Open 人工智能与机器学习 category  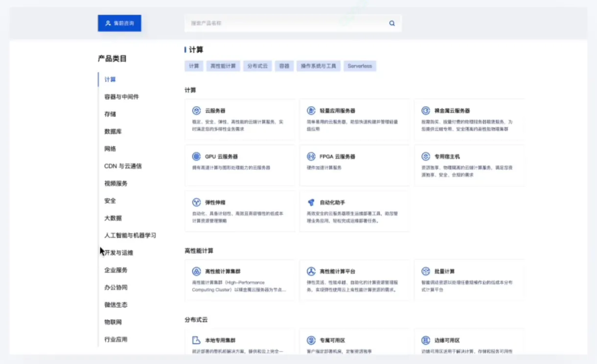point(130,235)
